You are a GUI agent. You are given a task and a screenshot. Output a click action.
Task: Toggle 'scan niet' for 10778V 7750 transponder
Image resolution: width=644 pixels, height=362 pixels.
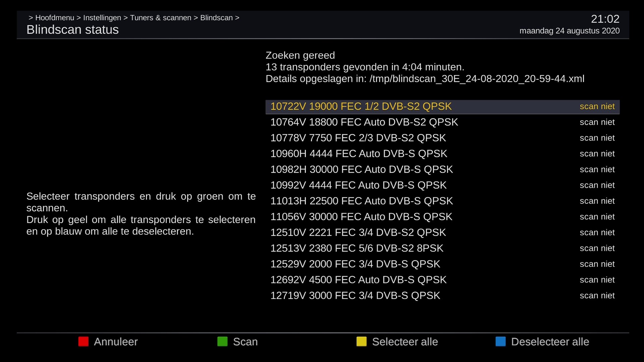[x=597, y=138]
